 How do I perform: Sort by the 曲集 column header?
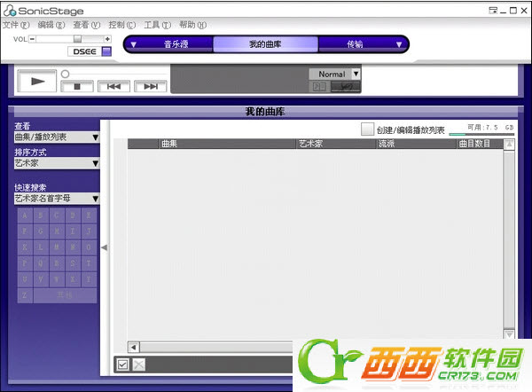(227, 144)
